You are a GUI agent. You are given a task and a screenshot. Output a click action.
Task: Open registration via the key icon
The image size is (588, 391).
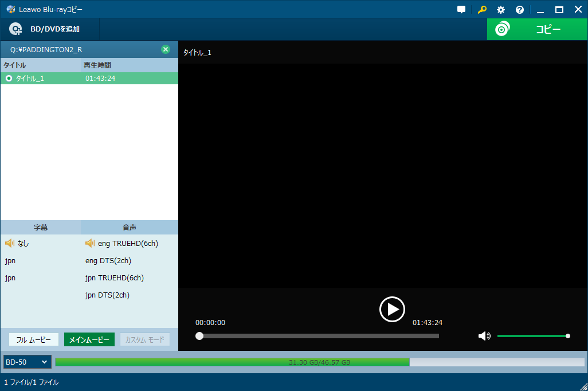pos(482,10)
